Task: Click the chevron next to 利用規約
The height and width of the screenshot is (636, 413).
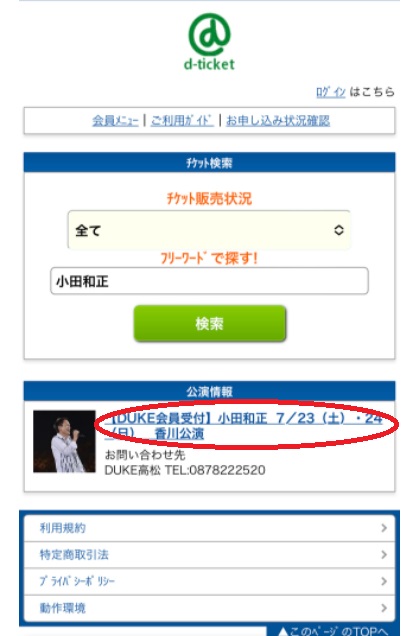Action: 384,528
